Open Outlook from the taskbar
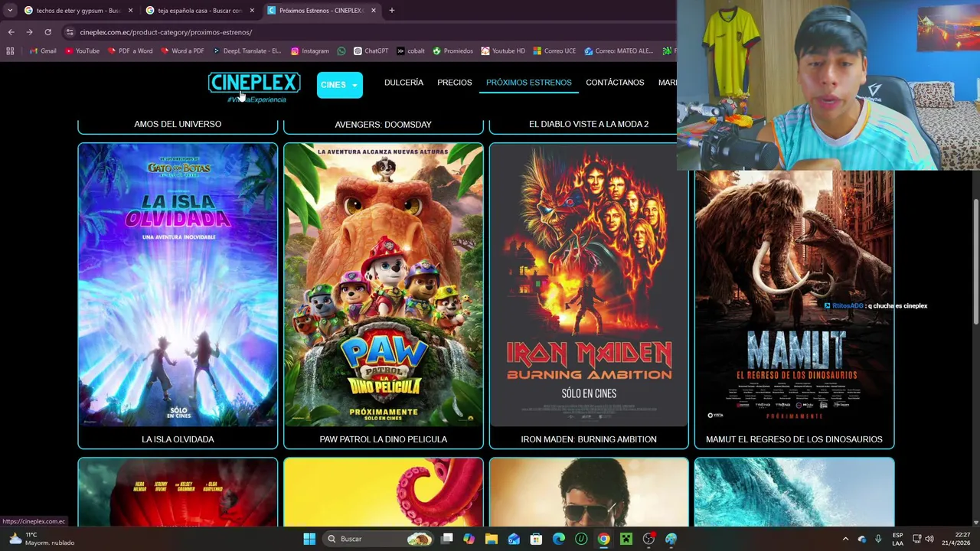 [x=514, y=539]
